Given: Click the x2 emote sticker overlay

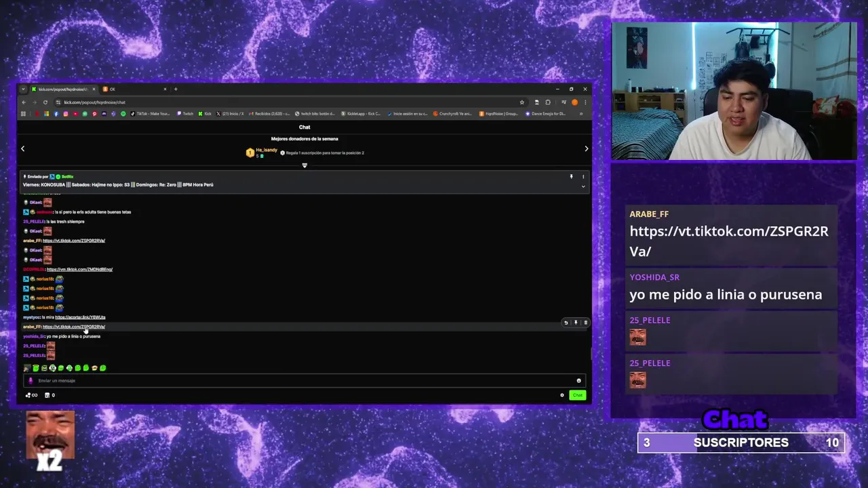Looking at the screenshot, I should click(50, 441).
